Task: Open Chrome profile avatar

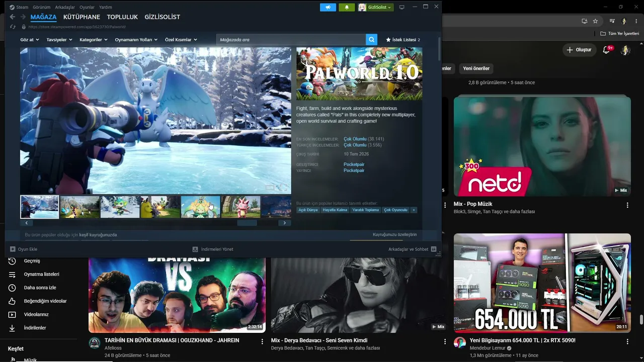Action: pyautogui.click(x=624, y=21)
